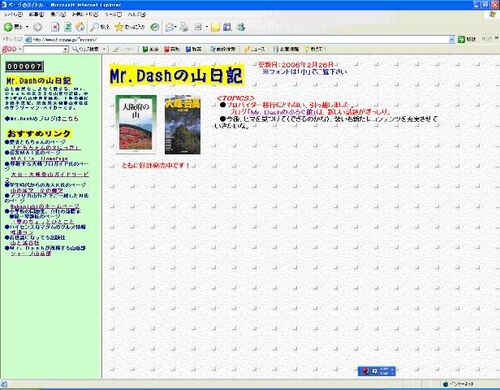Click the blue toolbar icon beside yellow folder

tap(228, 27)
